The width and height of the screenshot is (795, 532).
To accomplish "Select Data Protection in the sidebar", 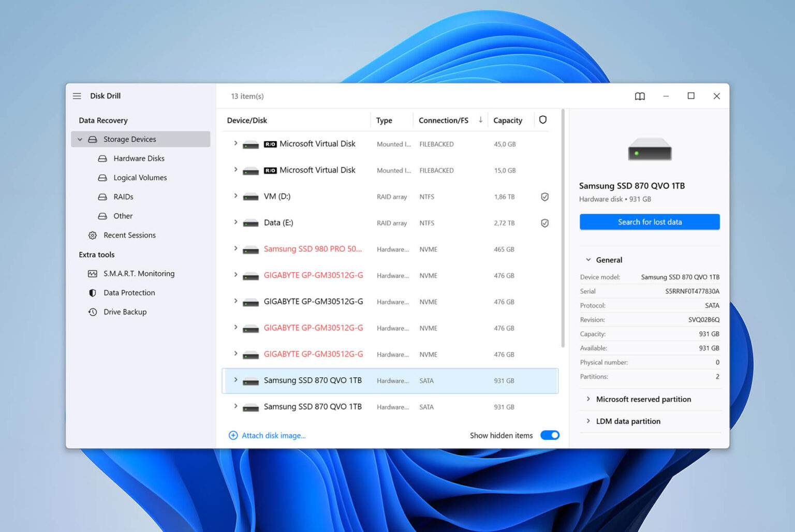I will (128, 292).
